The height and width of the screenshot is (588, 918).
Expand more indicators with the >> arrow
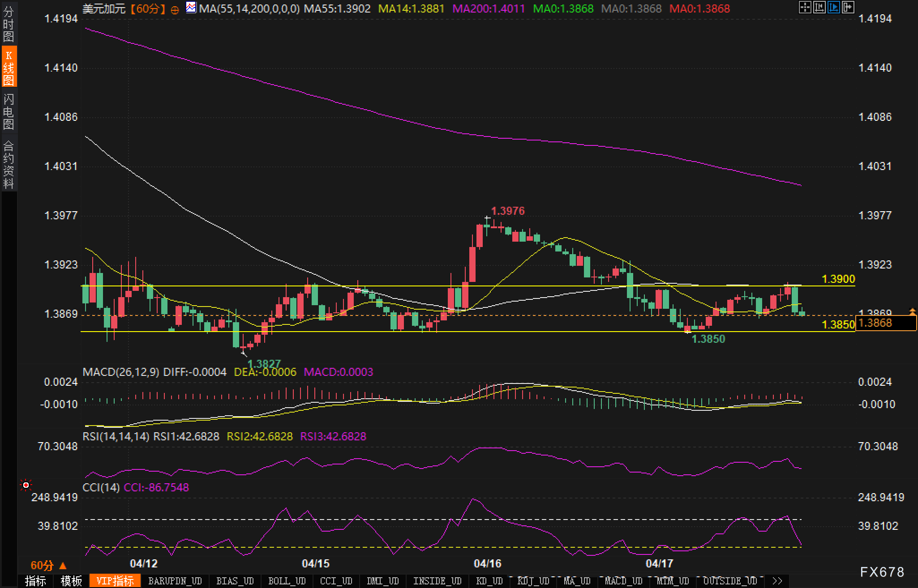(777, 581)
